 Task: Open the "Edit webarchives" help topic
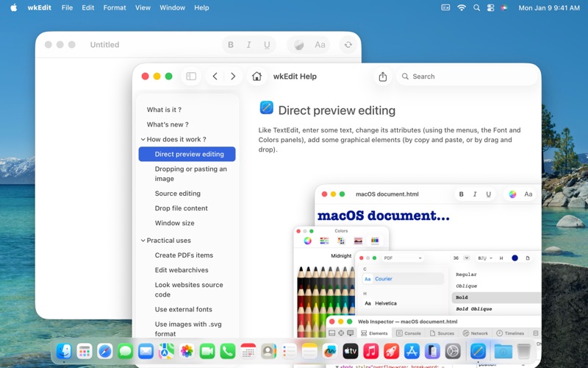(x=182, y=270)
